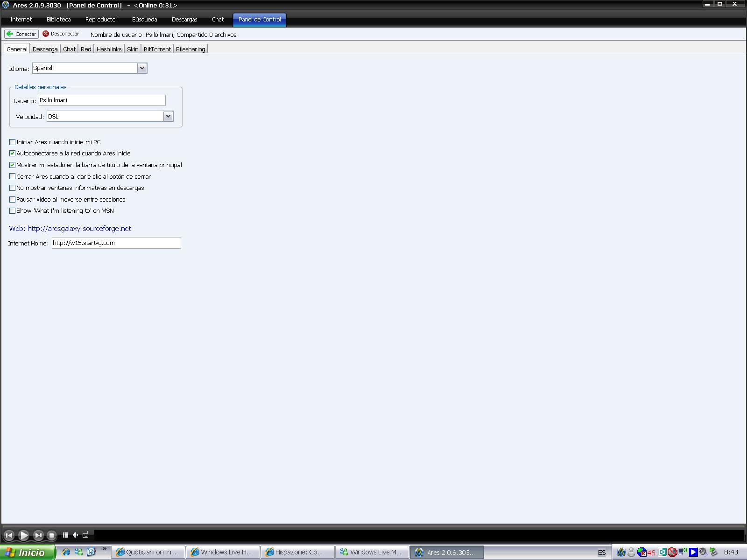747x560 pixels.
Task: Click the previous track button
Action: click(x=9, y=535)
